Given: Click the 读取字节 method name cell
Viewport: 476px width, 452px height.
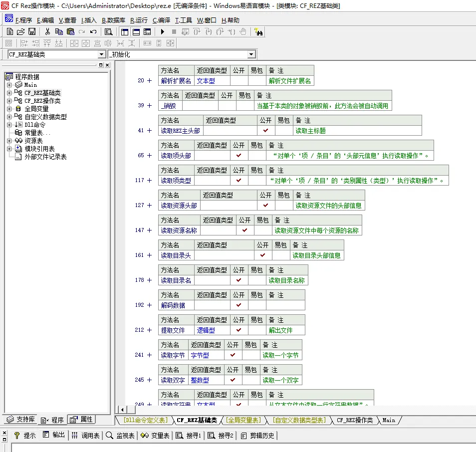Looking at the screenshot, I should click(173, 355).
